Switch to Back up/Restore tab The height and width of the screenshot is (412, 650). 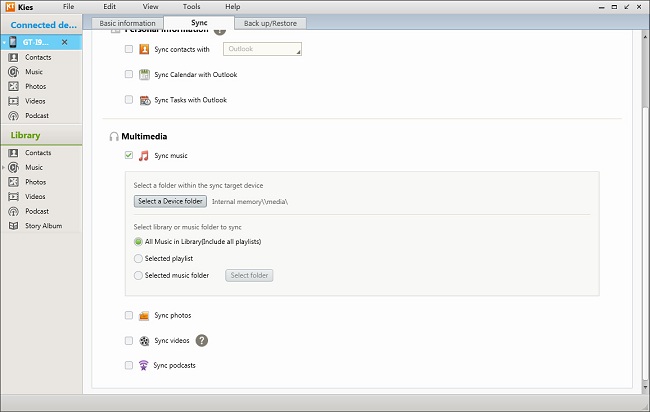(x=270, y=24)
